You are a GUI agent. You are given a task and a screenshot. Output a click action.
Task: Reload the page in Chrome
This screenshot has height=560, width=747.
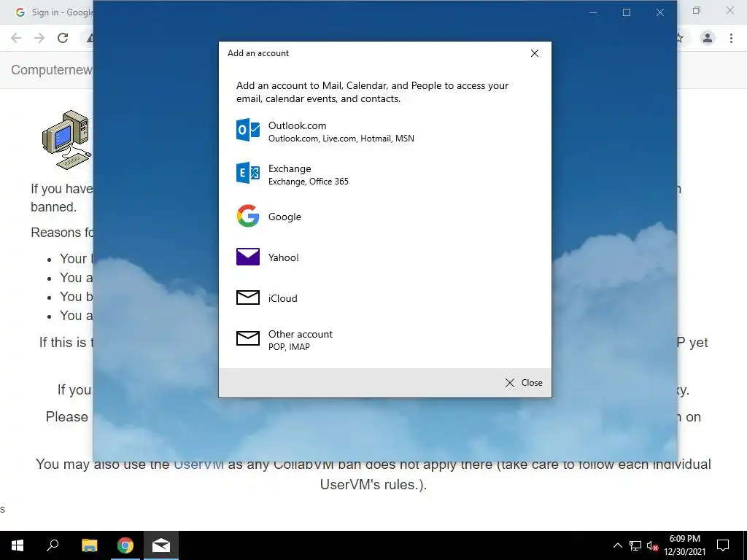(63, 38)
